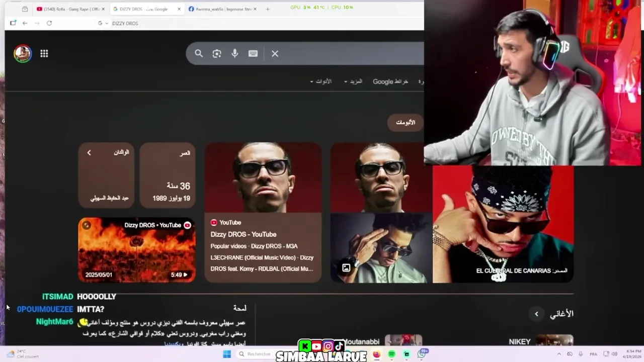644x362 pixels.
Task: Go forward to the next page
Action: click(37, 23)
